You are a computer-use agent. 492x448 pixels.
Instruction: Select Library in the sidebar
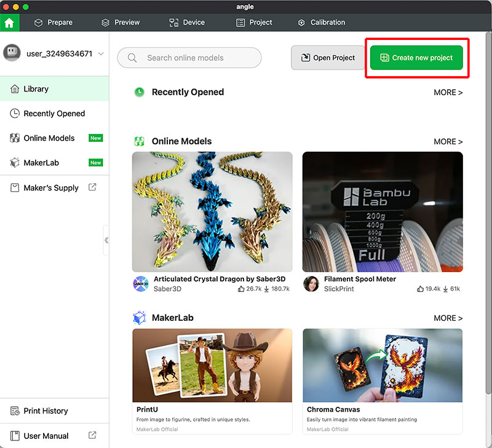click(55, 88)
